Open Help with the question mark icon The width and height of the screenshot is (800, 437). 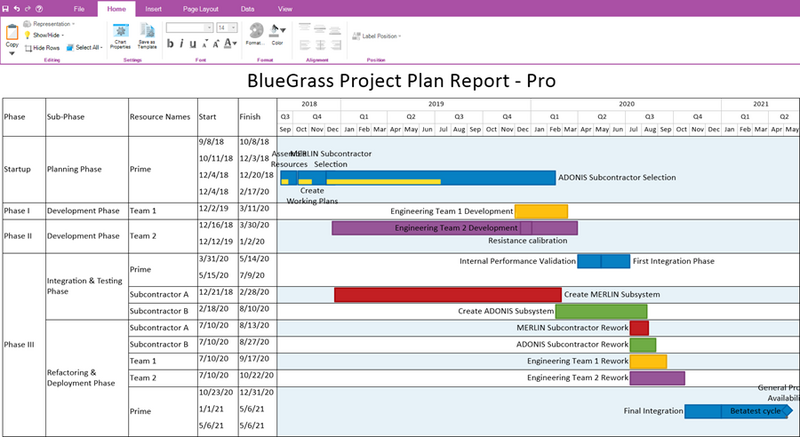pos(39,9)
